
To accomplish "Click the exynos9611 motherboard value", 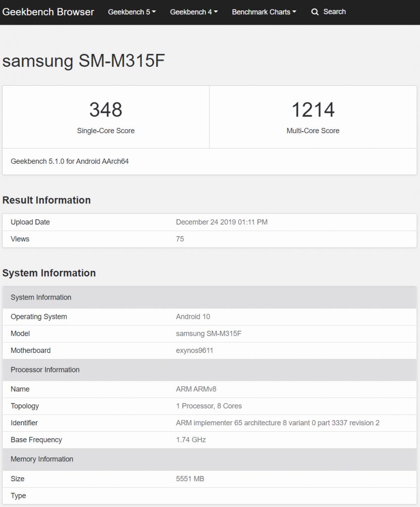I will tap(195, 351).
